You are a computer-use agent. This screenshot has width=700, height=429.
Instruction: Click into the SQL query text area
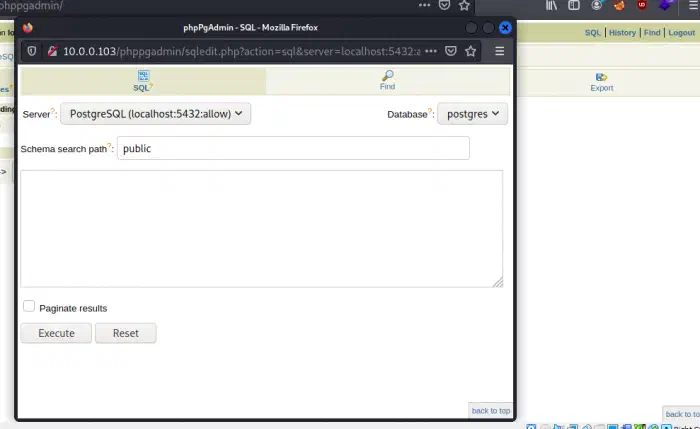click(x=262, y=229)
